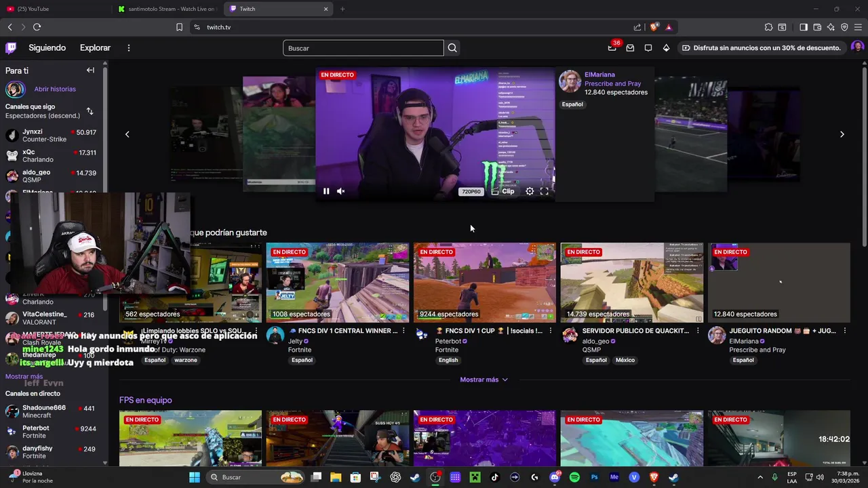Click Brave Shields lion icon in address bar

point(654,27)
